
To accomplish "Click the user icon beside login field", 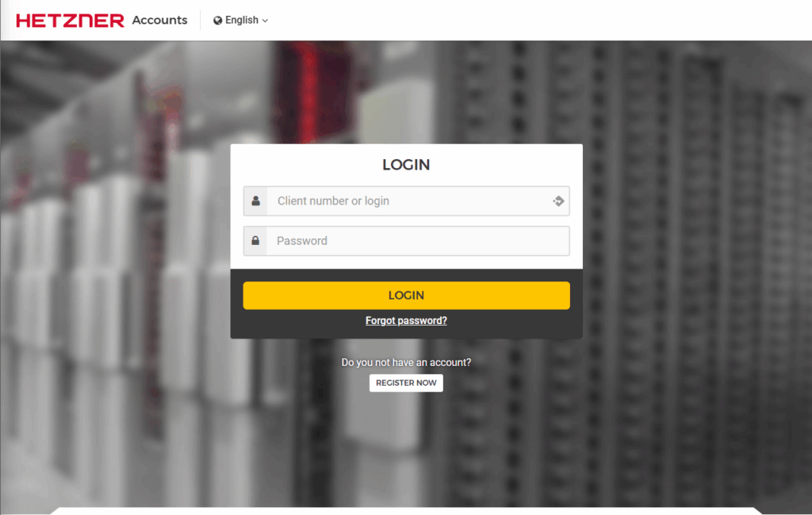I will pyautogui.click(x=256, y=200).
